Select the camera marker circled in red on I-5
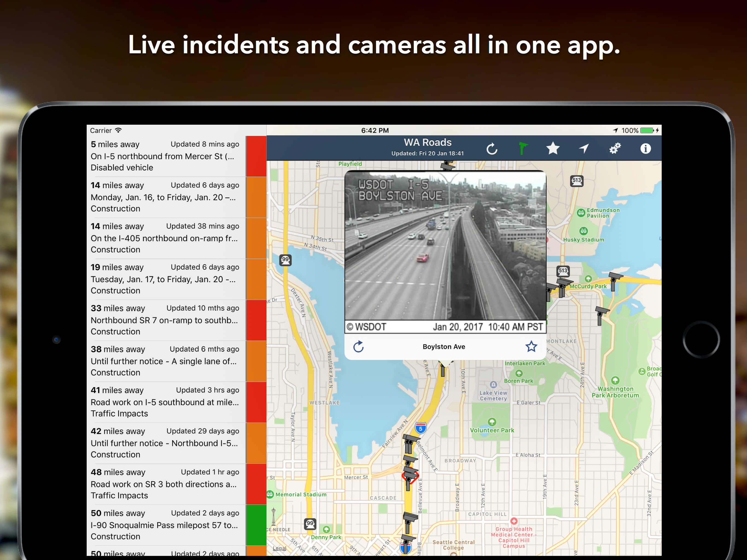The height and width of the screenshot is (560, 747). pyautogui.click(x=410, y=476)
